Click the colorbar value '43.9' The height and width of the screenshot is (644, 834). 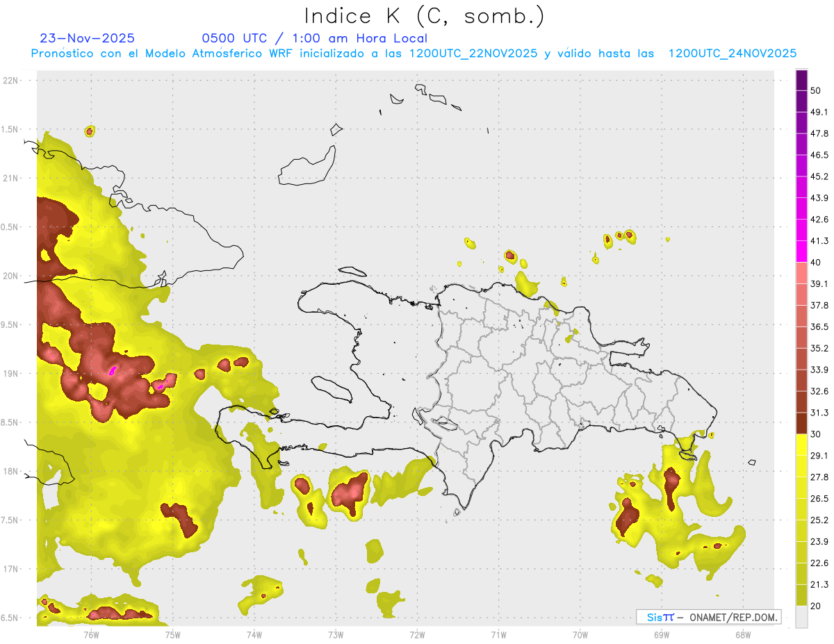819,198
